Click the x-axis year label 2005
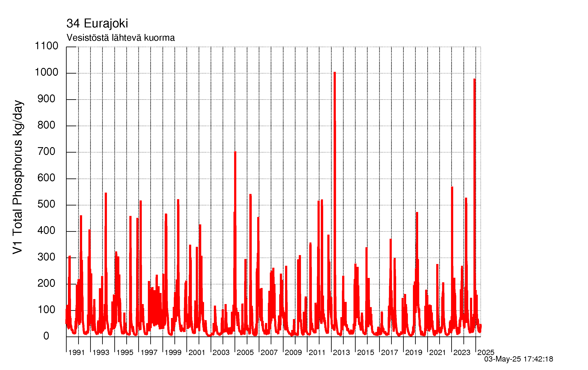Image resolution: width=588 pixels, height=370 pixels. [x=245, y=352]
